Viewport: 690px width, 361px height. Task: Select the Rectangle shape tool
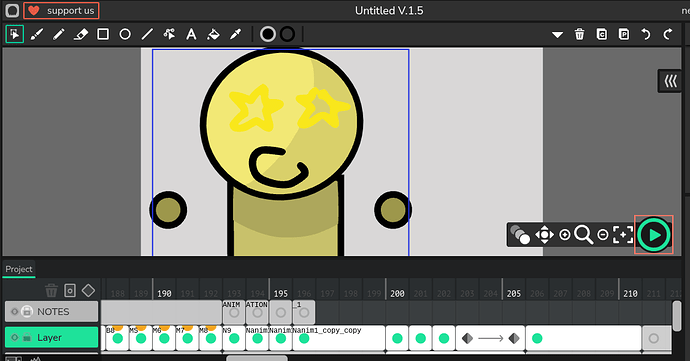click(103, 34)
